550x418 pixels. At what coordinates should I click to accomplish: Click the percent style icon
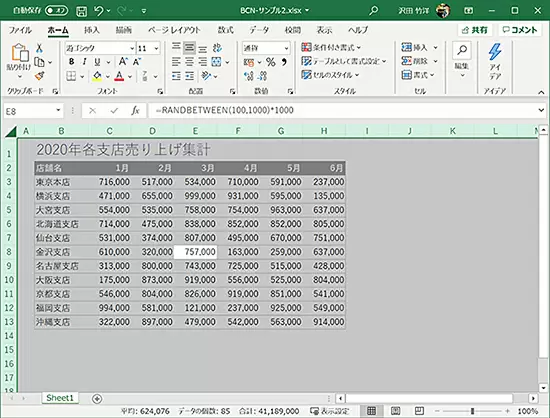[x=270, y=62]
